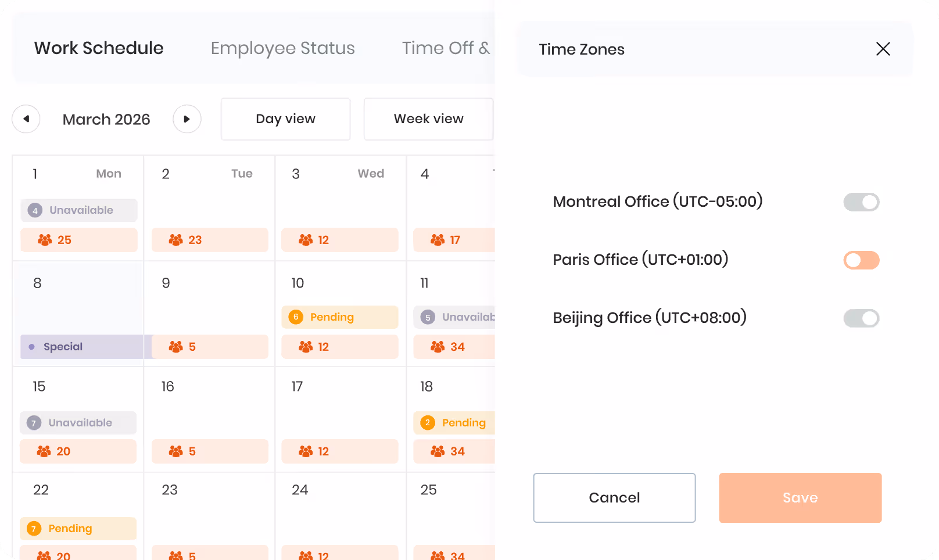Go to next month arrow

click(187, 119)
